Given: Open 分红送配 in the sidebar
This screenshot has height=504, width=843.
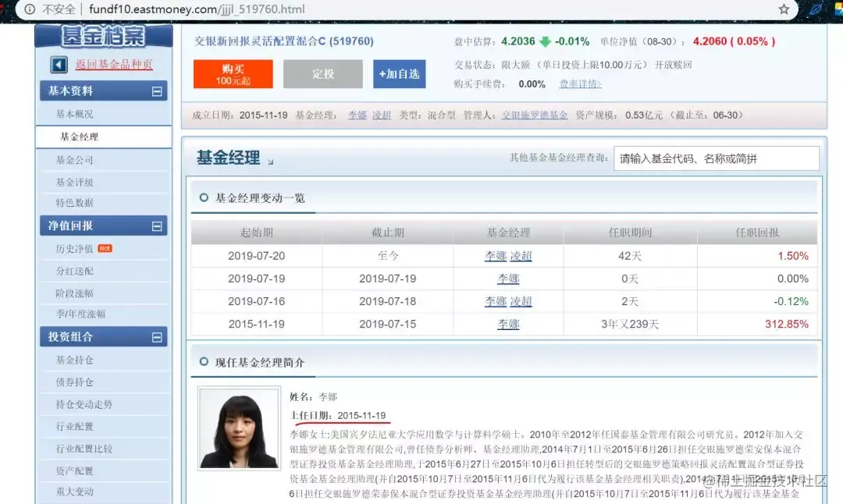Looking at the screenshot, I should [75, 271].
